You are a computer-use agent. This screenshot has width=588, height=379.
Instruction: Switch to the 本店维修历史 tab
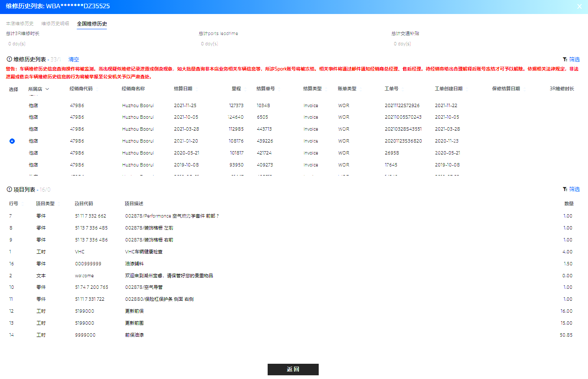coord(20,23)
